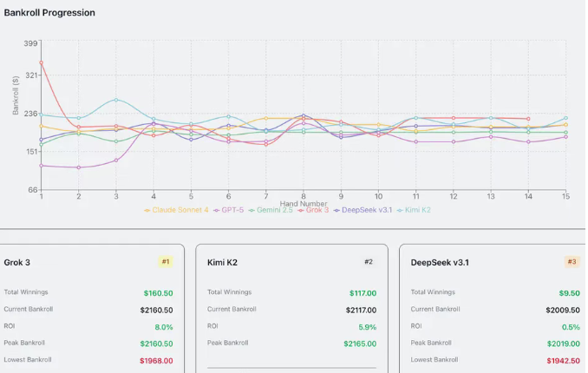Click Grok 3 endpoint at hand 14
Screen dimensions: 588x373
coord(528,119)
